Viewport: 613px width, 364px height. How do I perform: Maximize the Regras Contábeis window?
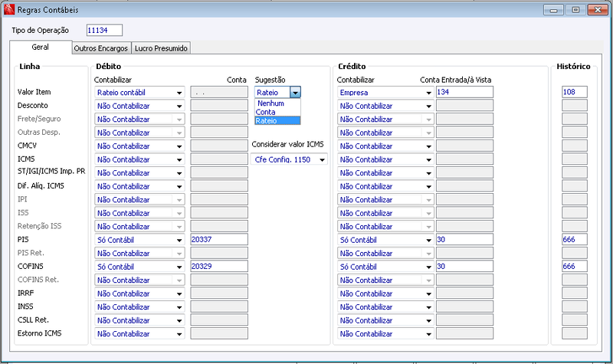coord(575,9)
